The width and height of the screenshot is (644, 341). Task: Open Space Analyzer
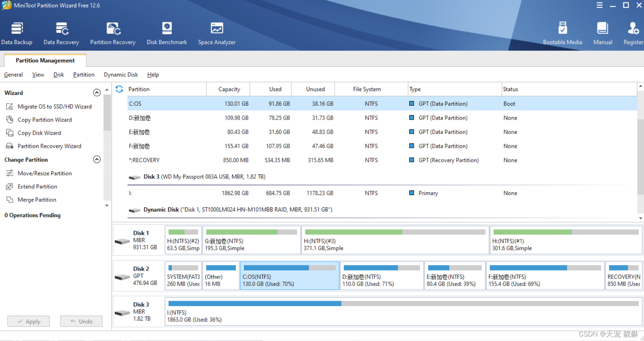point(217,33)
